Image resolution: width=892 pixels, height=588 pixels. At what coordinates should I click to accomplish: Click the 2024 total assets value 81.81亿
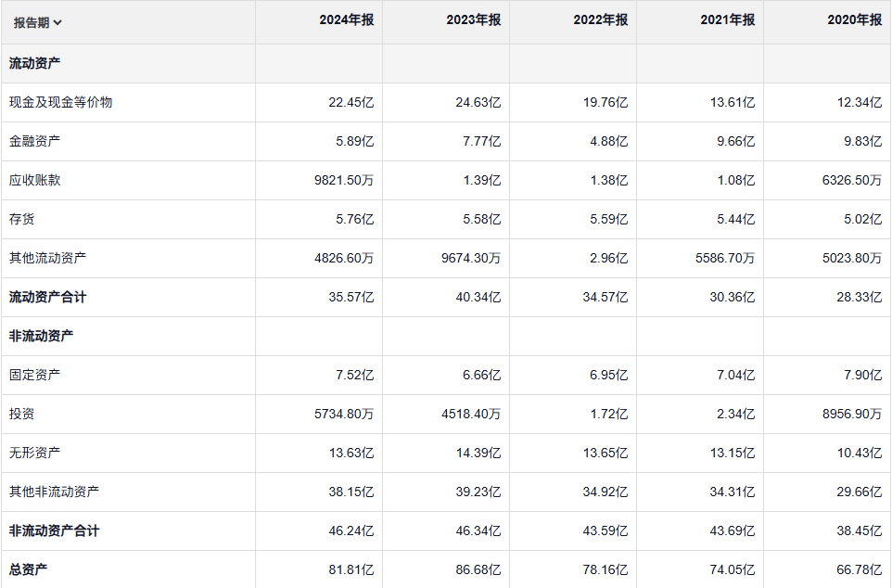pos(350,569)
